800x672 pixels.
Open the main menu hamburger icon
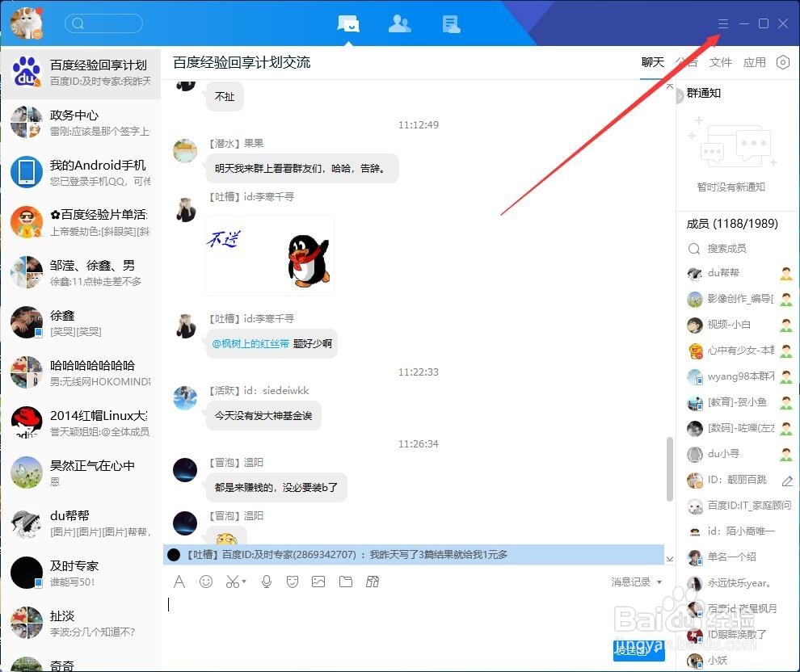[x=723, y=23]
